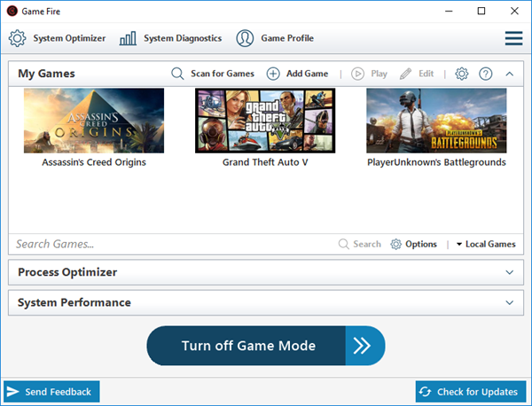Click the Play circle icon

(357, 74)
